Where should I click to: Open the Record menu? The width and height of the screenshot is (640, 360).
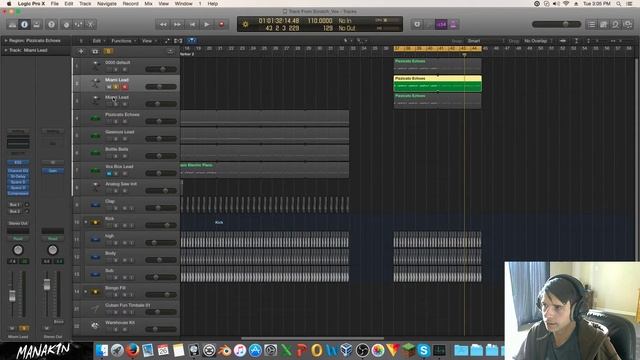131,3
